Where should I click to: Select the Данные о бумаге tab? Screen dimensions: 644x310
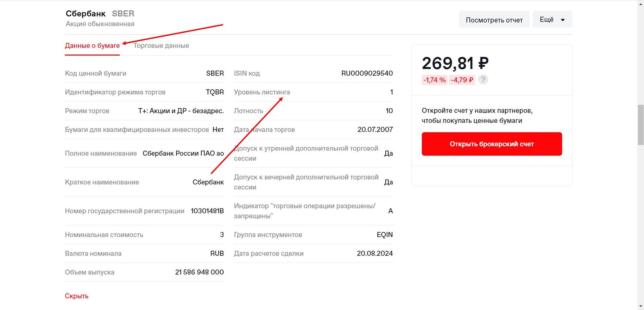tap(92, 46)
